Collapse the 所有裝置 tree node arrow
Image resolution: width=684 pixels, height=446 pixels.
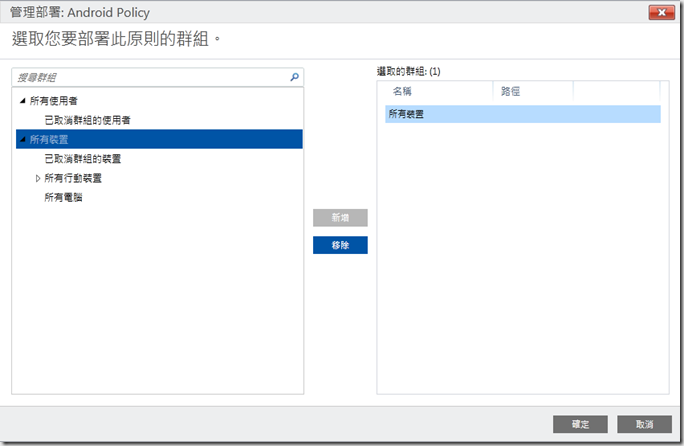23,140
